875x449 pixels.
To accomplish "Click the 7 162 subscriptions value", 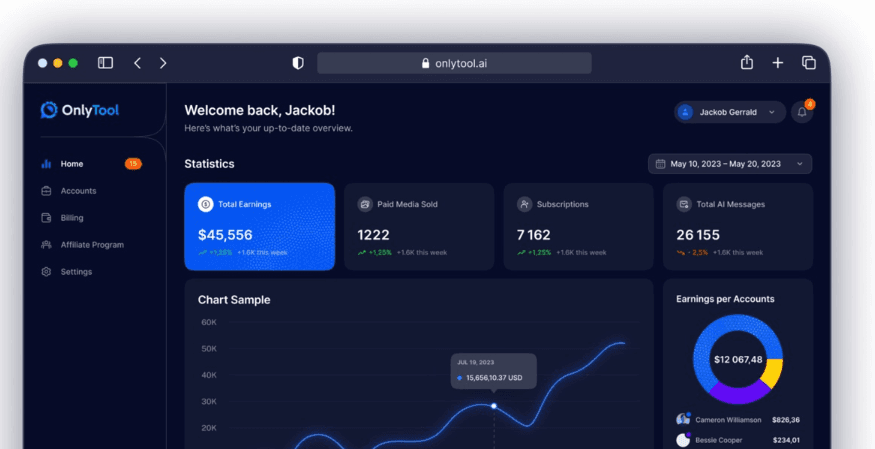I will pyautogui.click(x=533, y=235).
